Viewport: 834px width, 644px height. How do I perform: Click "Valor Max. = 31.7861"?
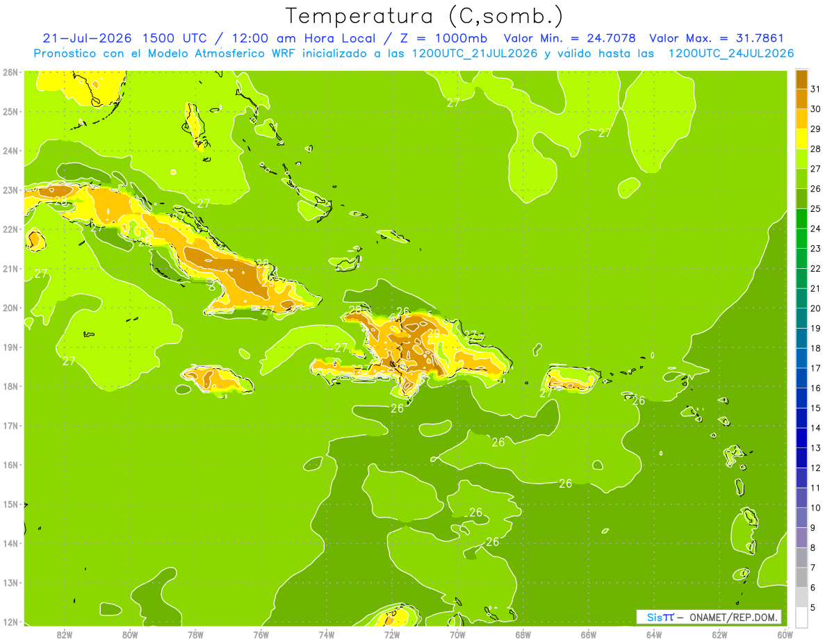717,38
